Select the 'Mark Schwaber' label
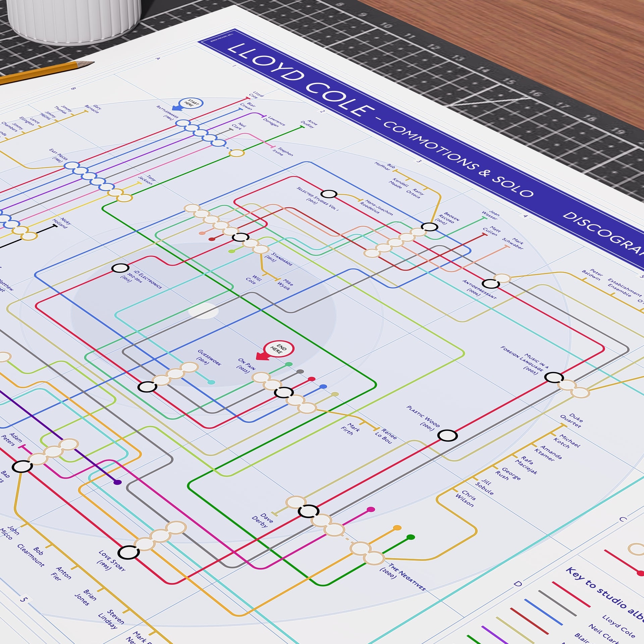644x644 pixels. pyautogui.click(x=513, y=244)
